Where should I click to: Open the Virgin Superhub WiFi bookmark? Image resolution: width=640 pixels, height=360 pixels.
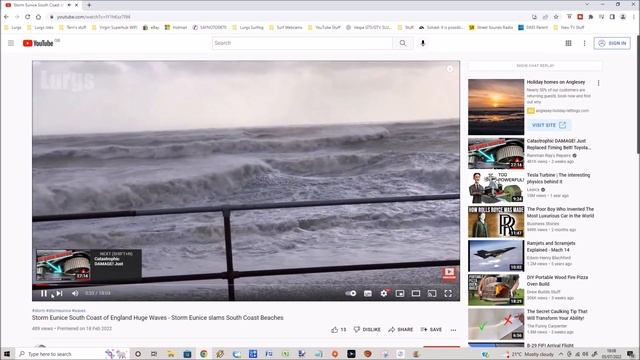[x=115, y=27]
